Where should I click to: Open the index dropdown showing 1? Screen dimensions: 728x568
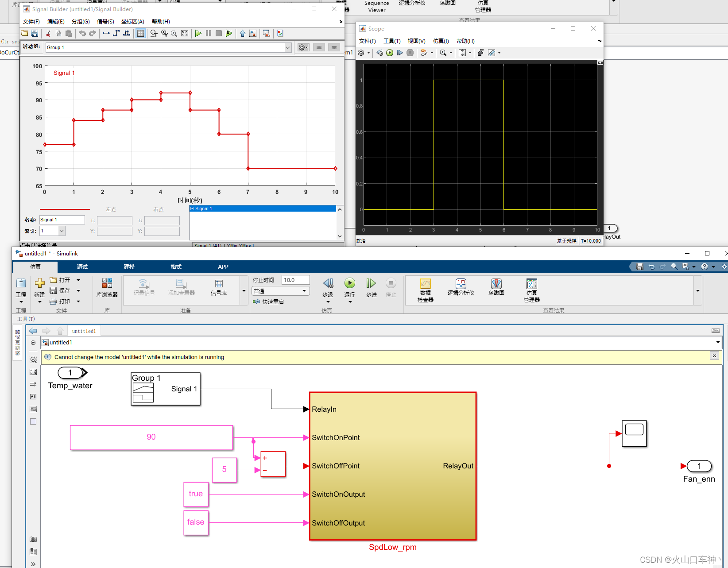(x=62, y=231)
